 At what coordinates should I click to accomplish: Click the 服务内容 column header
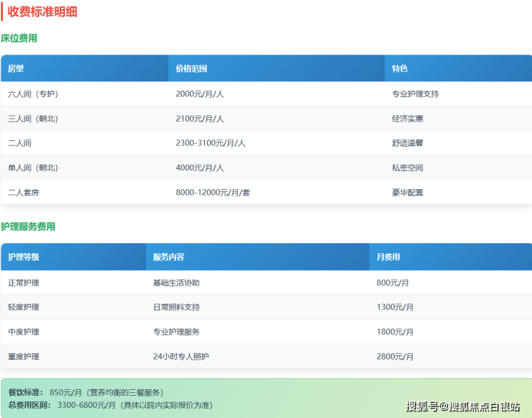click(168, 257)
